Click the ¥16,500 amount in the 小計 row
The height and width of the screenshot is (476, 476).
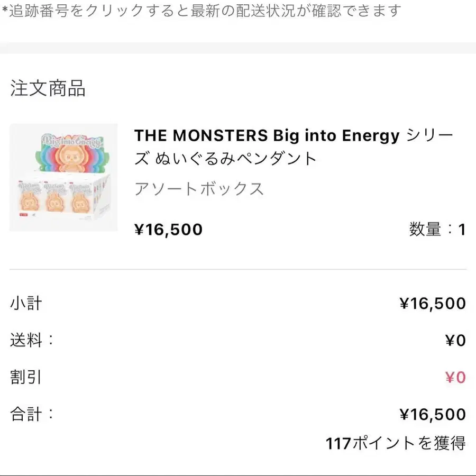432,304
